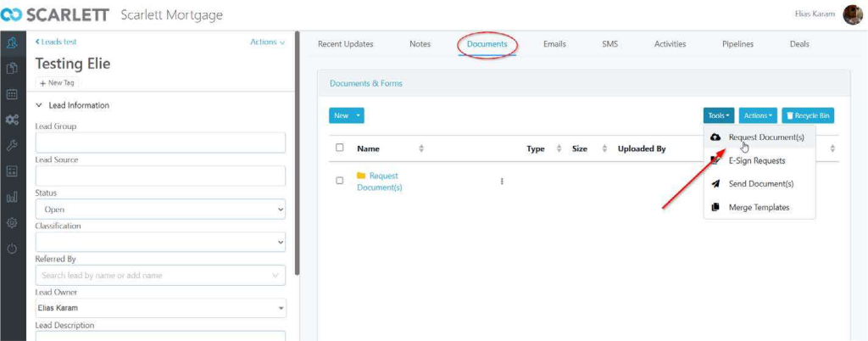
Task: Expand the Lead Owner dropdown
Action: pos(160,308)
